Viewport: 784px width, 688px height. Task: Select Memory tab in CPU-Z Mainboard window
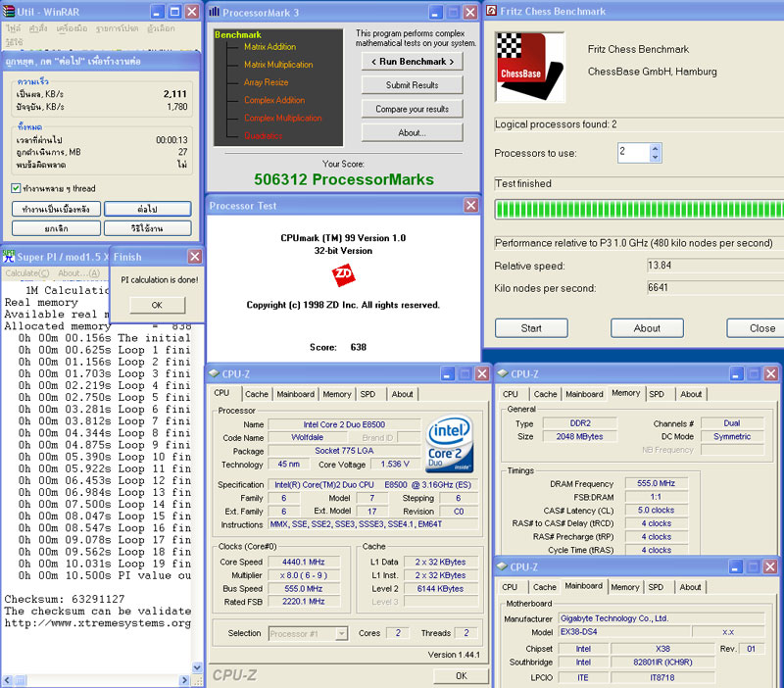624,587
